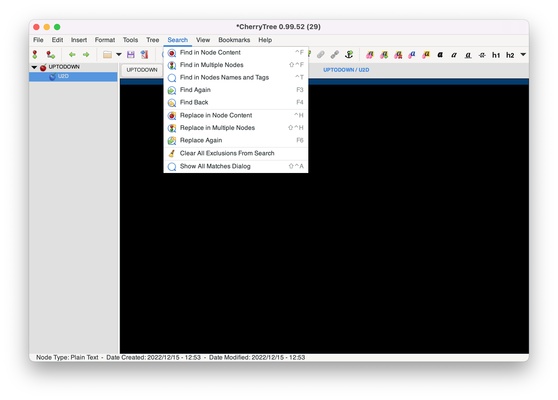
Task: Go forward to next visited node
Action: tap(86, 55)
